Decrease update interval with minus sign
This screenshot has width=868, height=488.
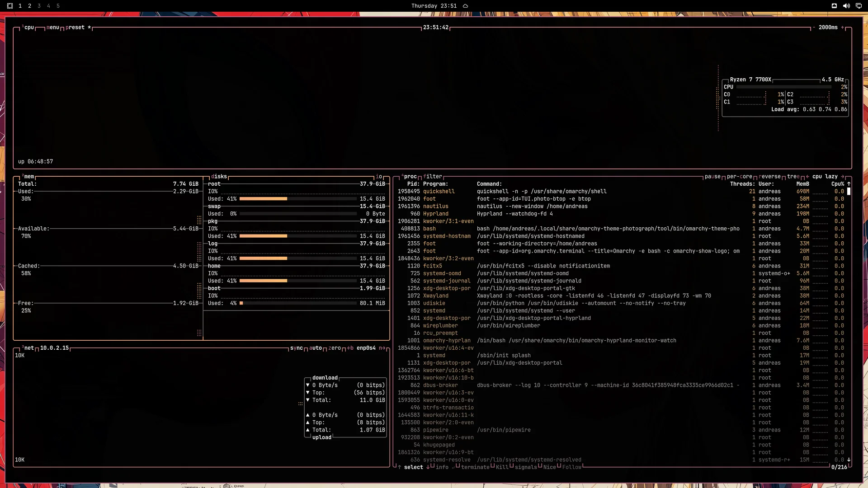814,28
